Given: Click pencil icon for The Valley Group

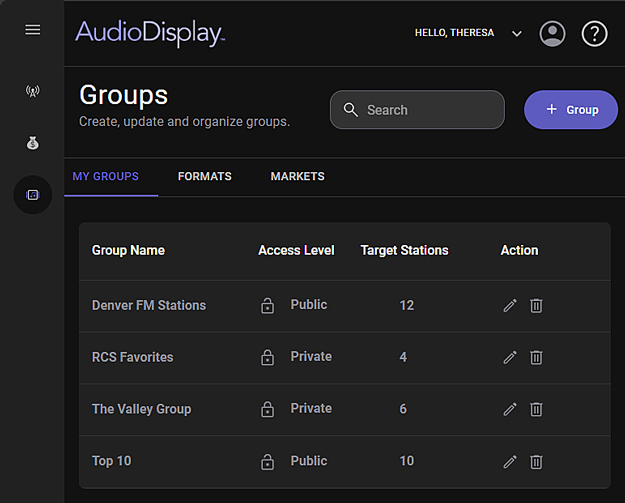Looking at the screenshot, I should tap(510, 409).
